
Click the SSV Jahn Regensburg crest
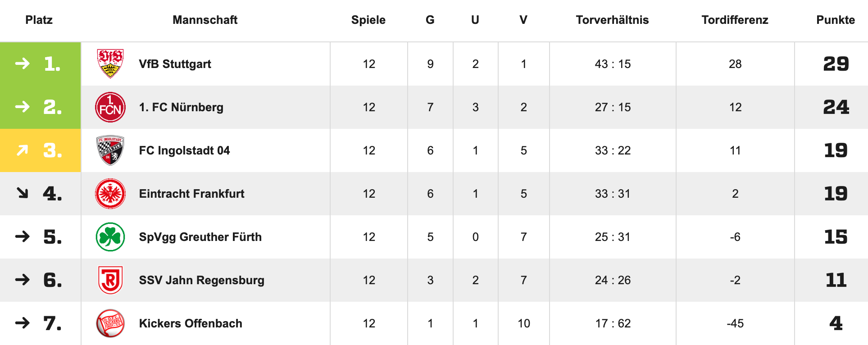pyautogui.click(x=110, y=280)
